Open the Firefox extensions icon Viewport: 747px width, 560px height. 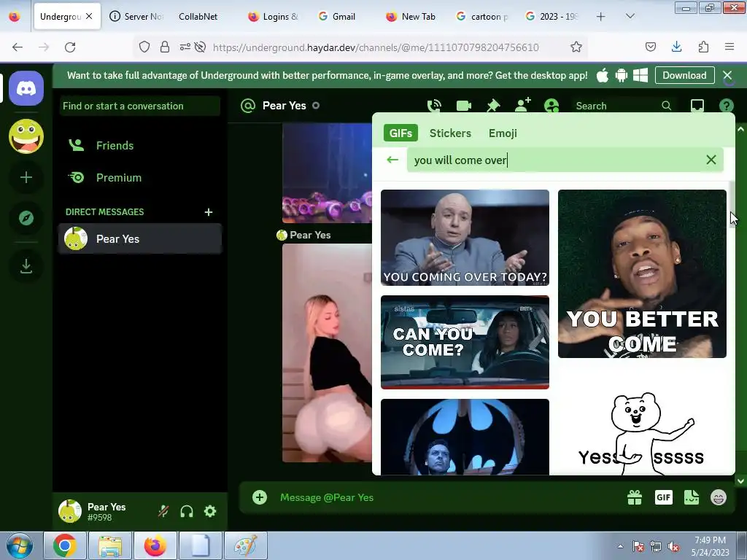(703, 47)
